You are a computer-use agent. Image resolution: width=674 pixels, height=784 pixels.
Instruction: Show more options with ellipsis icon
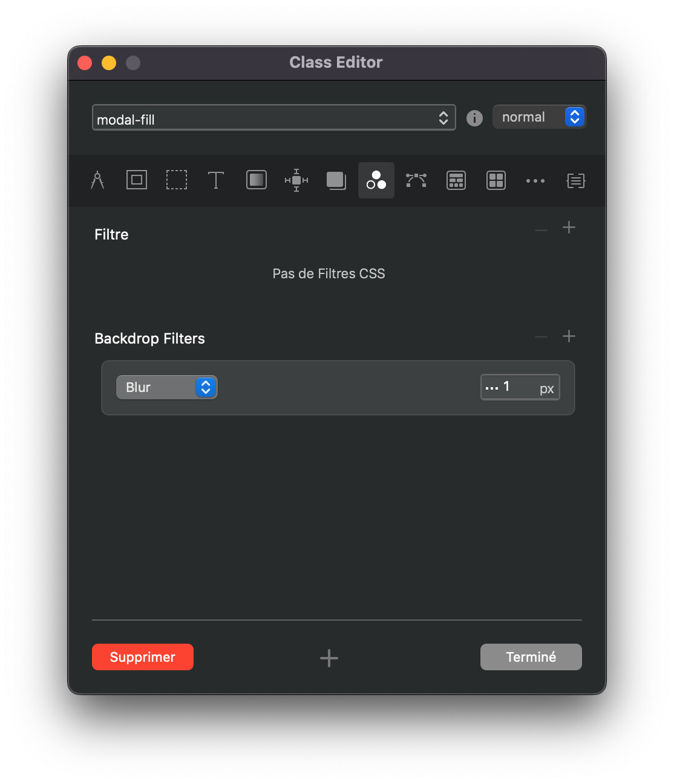pos(535,181)
